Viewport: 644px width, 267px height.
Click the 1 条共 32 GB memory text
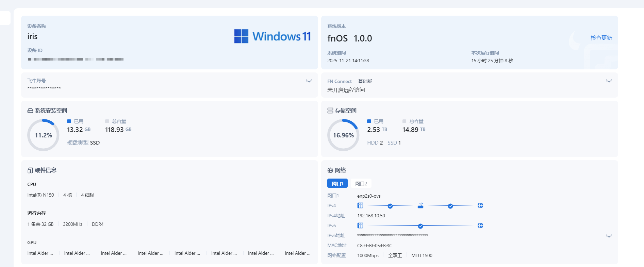40,224
